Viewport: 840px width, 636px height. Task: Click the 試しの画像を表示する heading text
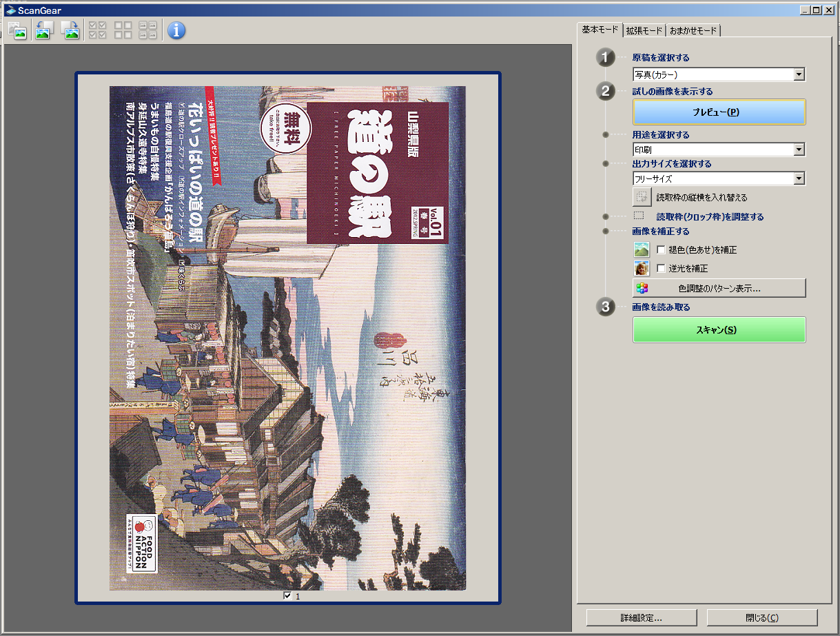click(673, 91)
